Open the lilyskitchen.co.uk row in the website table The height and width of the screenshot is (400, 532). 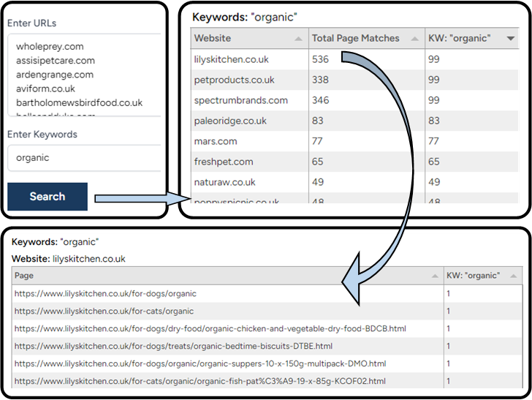click(230, 59)
